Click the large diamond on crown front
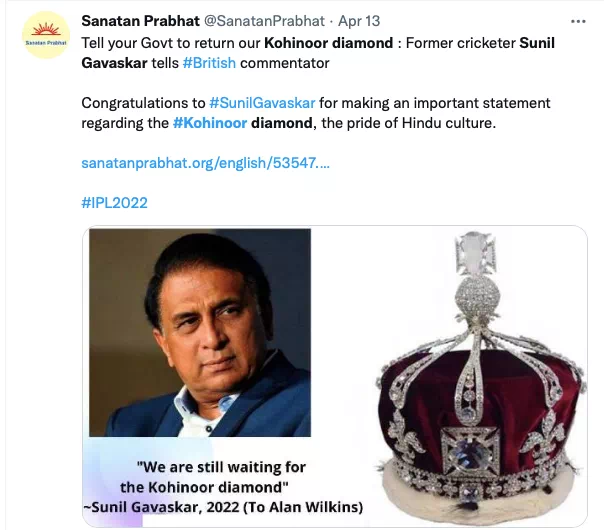The width and height of the screenshot is (604, 530). click(x=470, y=451)
